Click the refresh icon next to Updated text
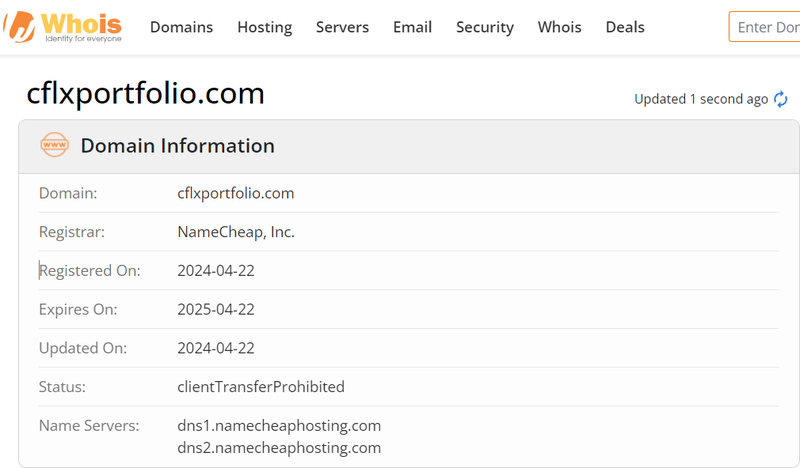 pyautogui.click(x=781, y=99)
